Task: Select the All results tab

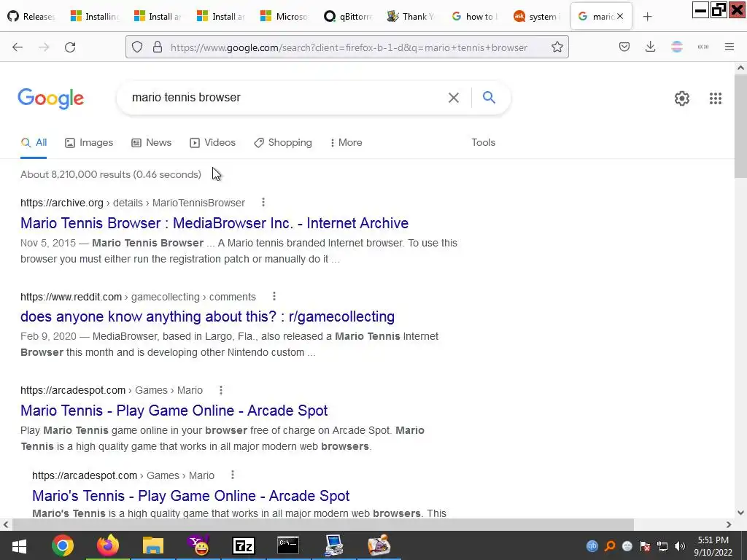Action: click(x=34, y=142)
